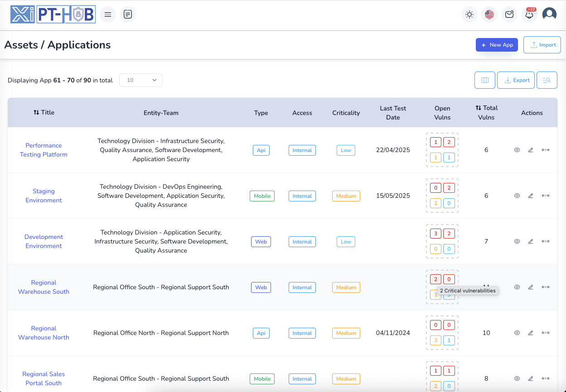This screenshot has height=392, width=566.
Task: Edit the Staging Environment app pencil icon
Action: tap(531, 196)
